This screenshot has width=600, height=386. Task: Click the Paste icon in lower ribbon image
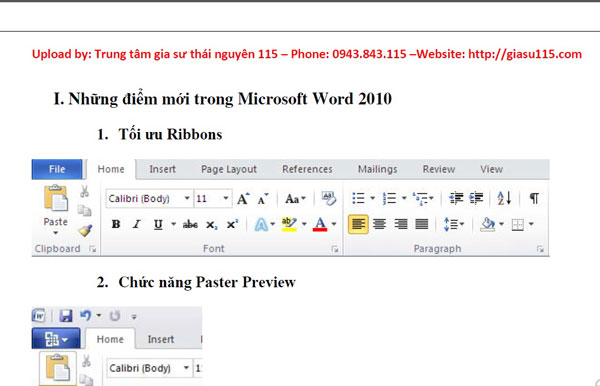point(58,368)
